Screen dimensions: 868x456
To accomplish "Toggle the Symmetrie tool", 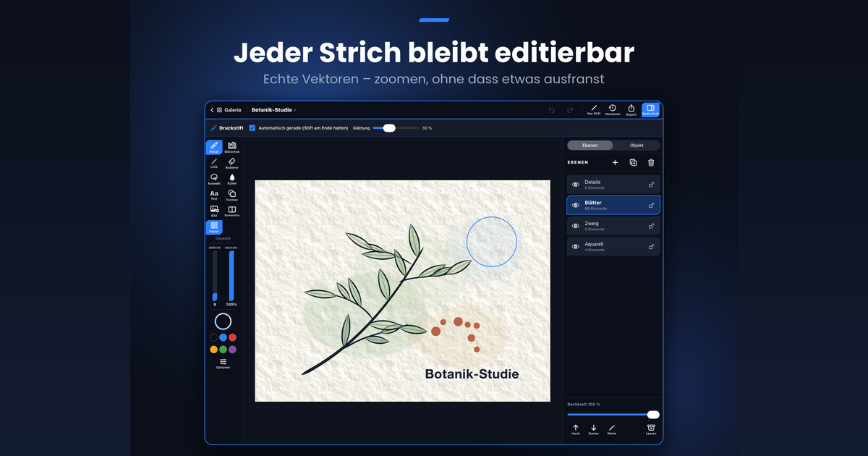I will tap(232, 211).
